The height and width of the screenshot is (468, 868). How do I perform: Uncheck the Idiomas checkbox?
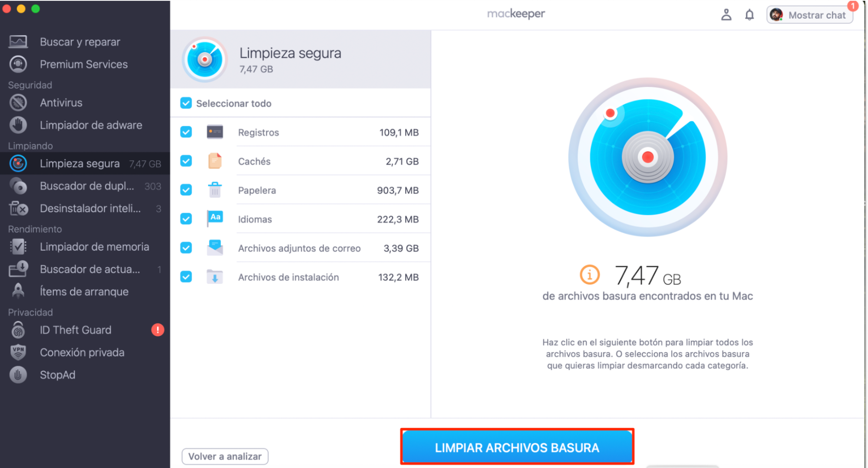(x=186, y=219)
